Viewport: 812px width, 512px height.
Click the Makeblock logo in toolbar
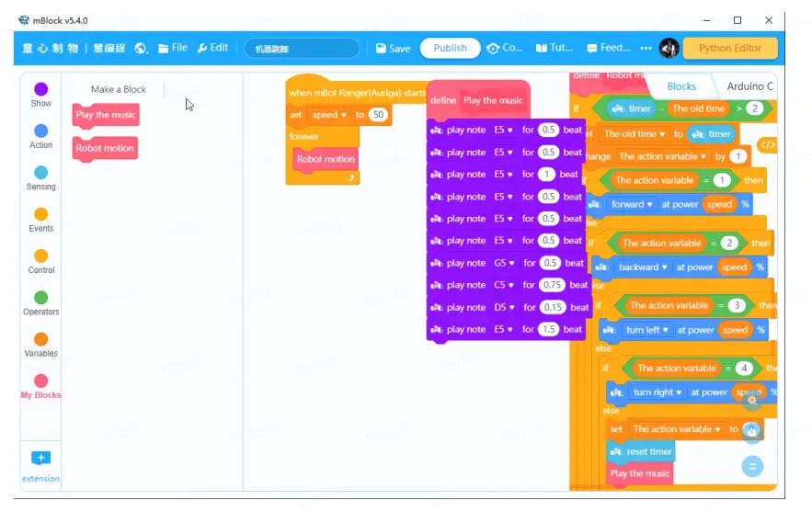pyautogui.click(x=50, y=48)
